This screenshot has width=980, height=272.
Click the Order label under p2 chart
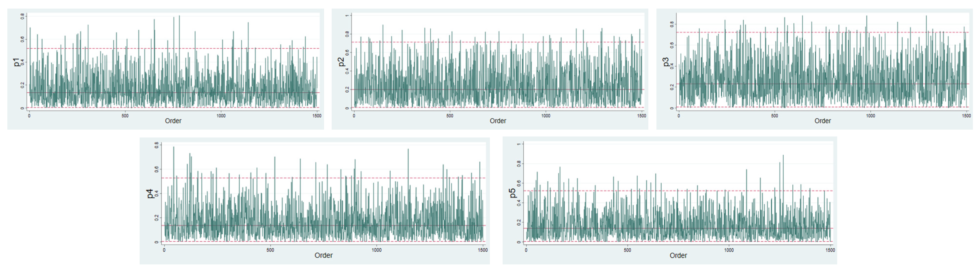click(x=498, y=121)
